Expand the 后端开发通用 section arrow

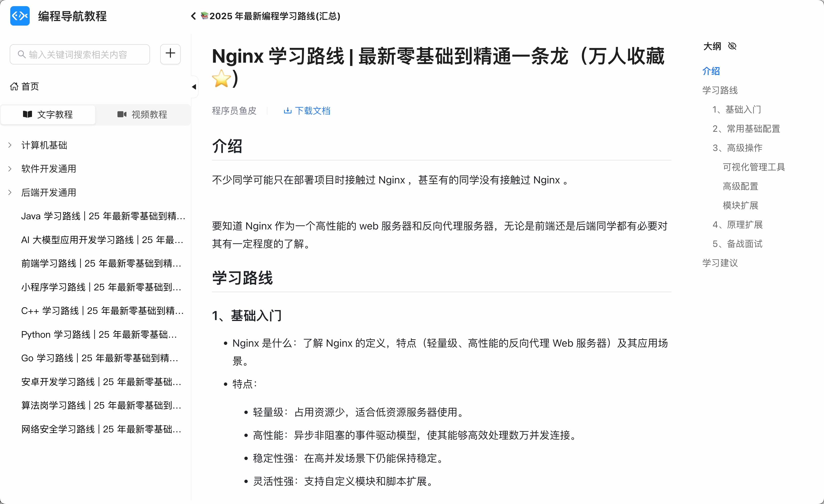point(10,193)
